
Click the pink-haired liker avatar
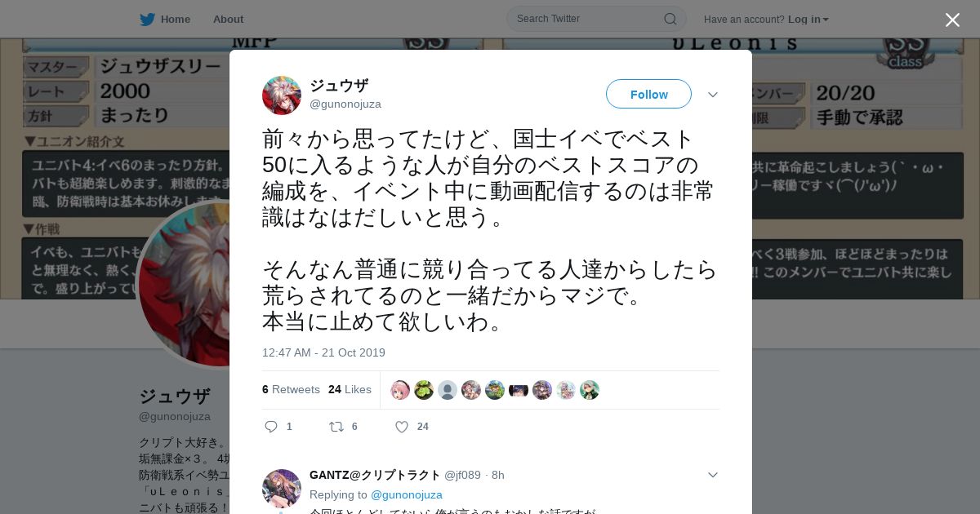coord(400,390)
